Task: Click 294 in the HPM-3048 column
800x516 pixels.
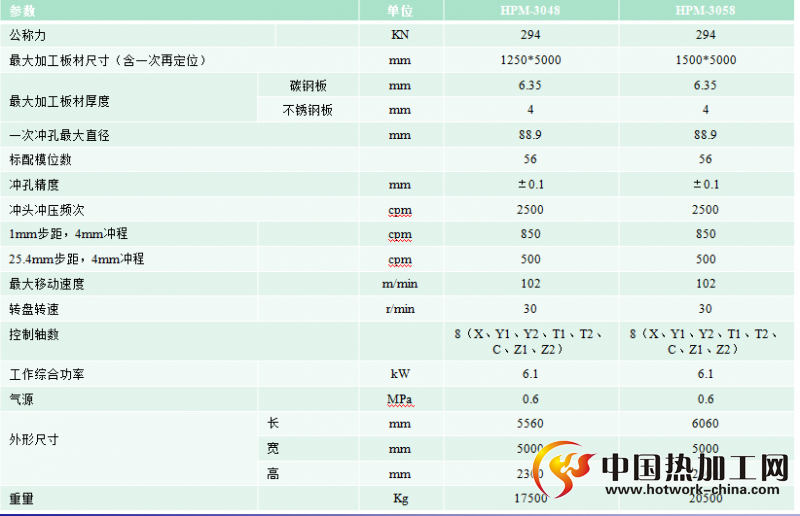Action: pos(530,35)
